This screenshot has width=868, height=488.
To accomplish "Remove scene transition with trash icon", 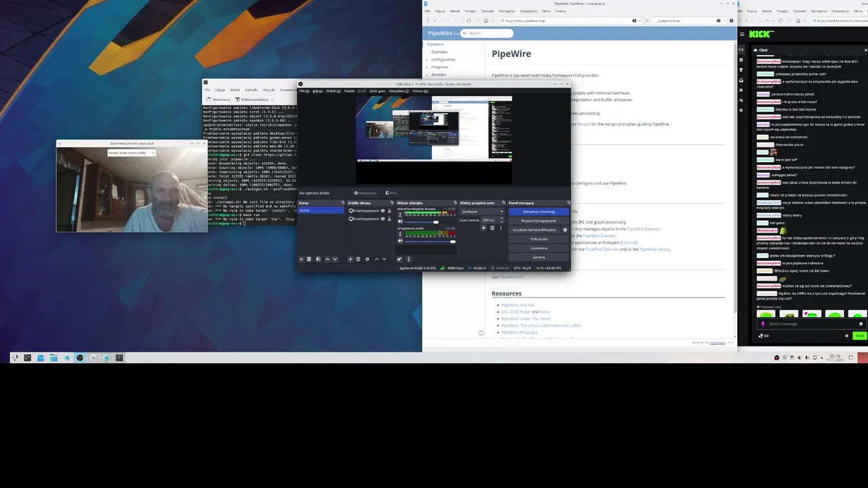I will 492,228.
